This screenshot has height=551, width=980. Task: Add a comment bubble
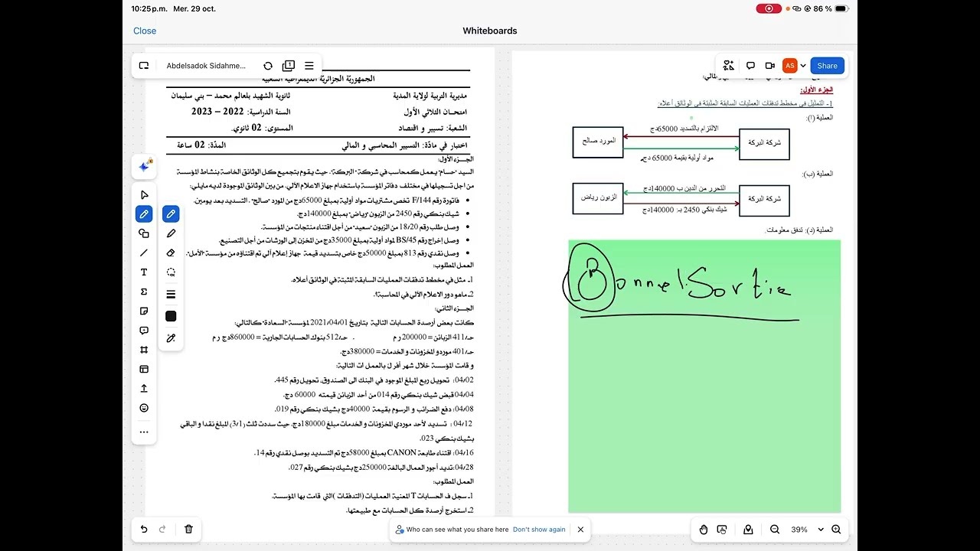coord(144,331)
